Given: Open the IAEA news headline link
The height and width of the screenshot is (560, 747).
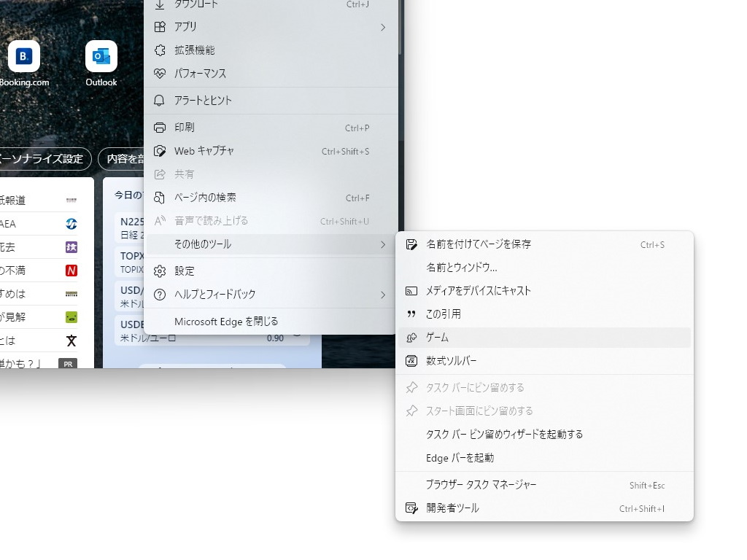Looking at the screenshot, I should 22,223.
